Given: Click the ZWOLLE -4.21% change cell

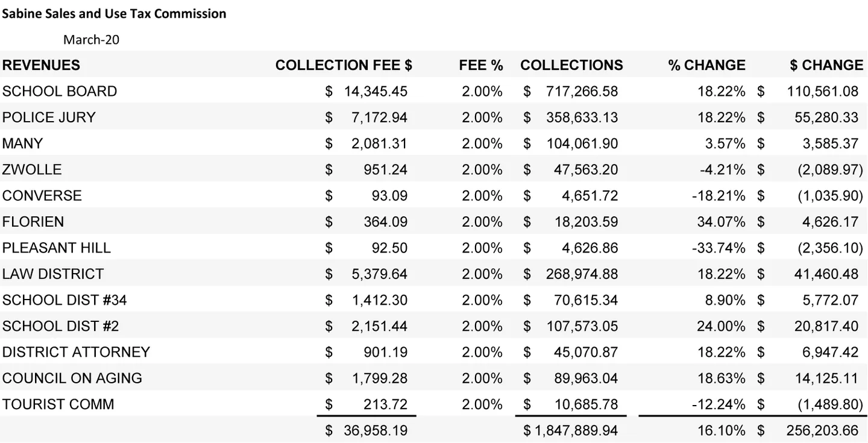Looking at the screenshot, I should pos(723,169).
